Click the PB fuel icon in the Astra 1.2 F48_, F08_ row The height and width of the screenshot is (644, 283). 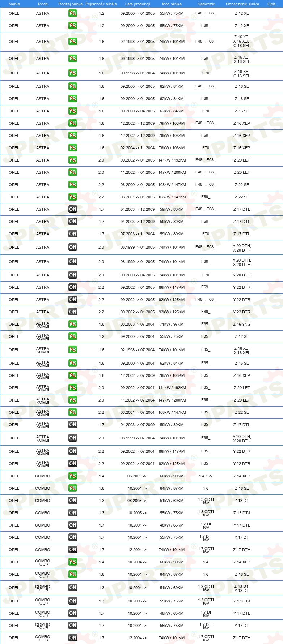point(73,13)
